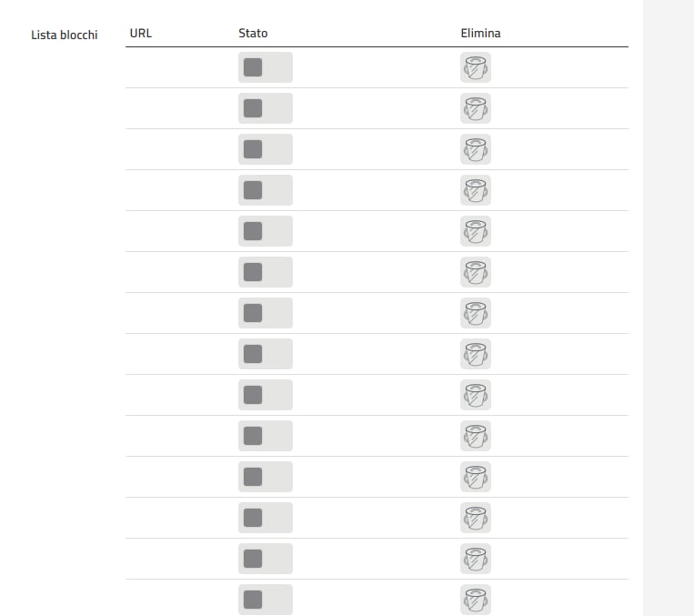694x616 pixels.
Task: Click the Elimina column header
Action: point(480,34)
